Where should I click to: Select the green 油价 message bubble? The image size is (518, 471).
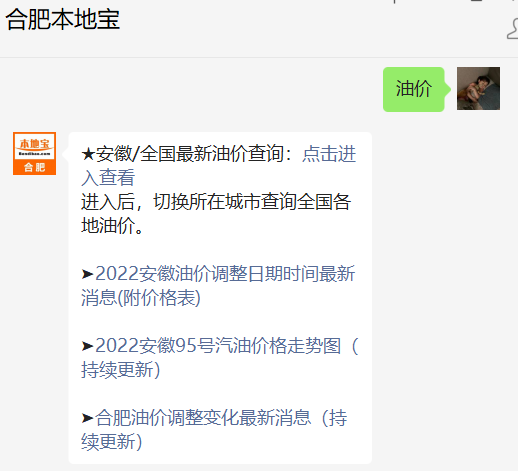click(414, 89)
